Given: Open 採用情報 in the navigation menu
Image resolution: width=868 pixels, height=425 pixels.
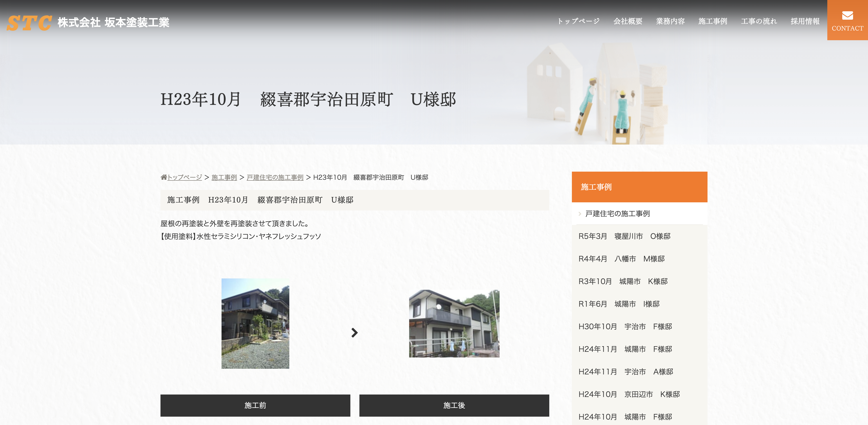Looking at the screenshot, I should click(805, 21).
